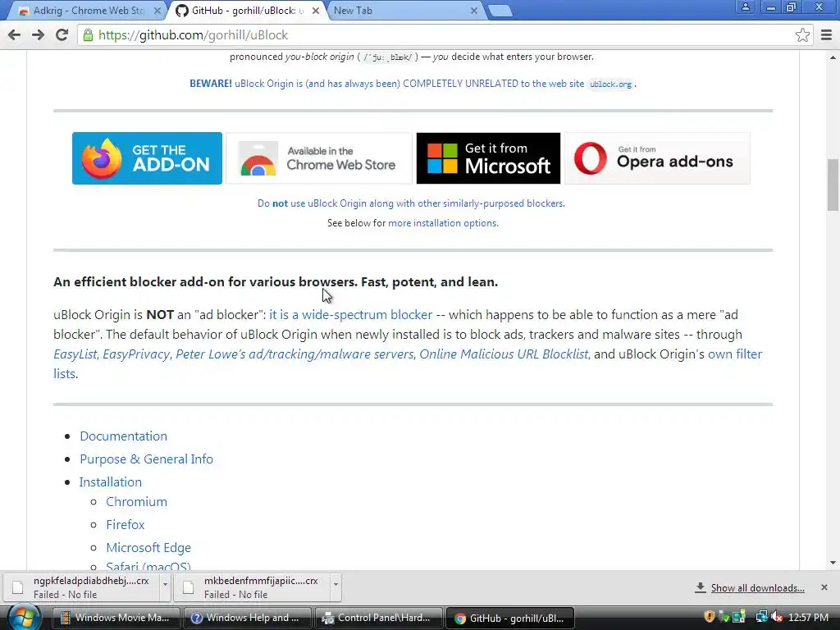Screen dimensions: 840x630
Task: Click the muted volume tray icon
Action: point(777,617)
